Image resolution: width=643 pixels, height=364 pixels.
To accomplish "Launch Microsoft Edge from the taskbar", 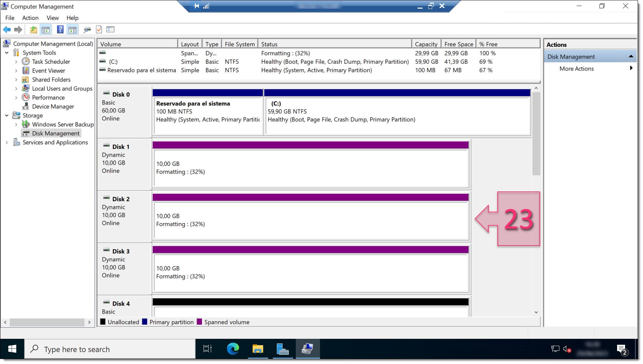I will 233,349.
